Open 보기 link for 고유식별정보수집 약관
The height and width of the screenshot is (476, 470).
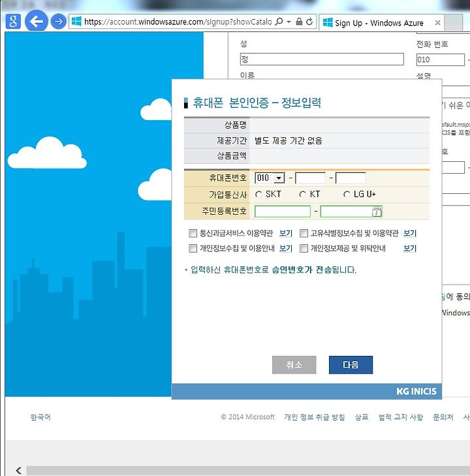tap(410, 233)
